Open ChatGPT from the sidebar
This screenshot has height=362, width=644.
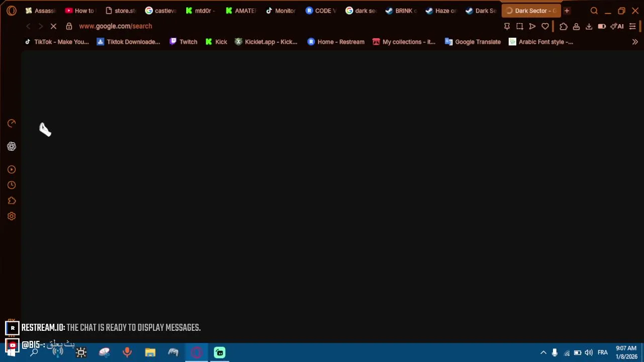12,146
